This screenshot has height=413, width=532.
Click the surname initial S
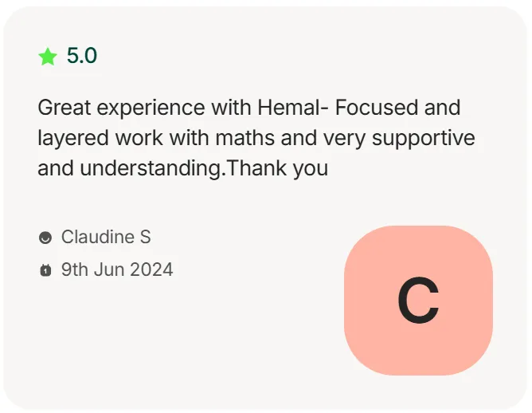tap(145, 237)
